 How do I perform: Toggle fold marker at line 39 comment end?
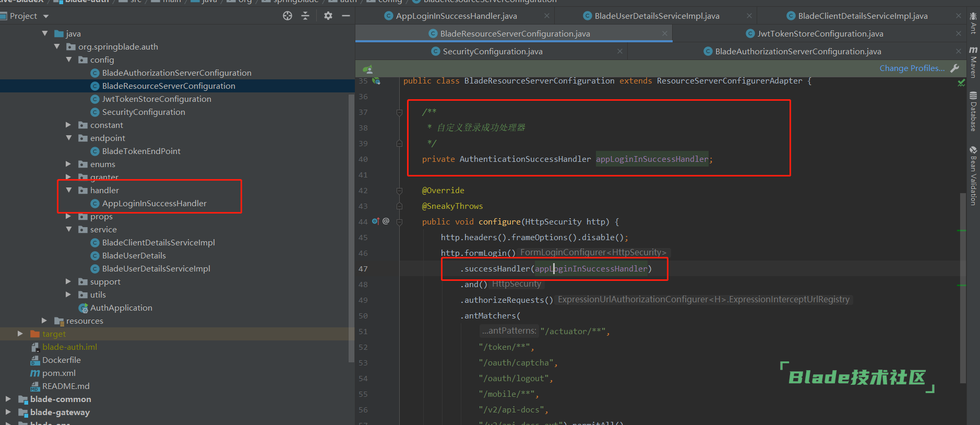tap(399, 144)
